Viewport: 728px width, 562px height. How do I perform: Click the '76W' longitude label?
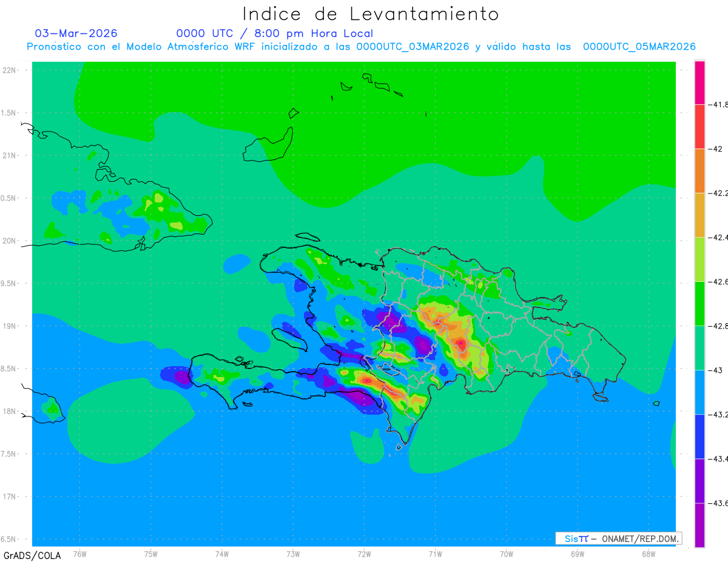[x=79, y=553]
